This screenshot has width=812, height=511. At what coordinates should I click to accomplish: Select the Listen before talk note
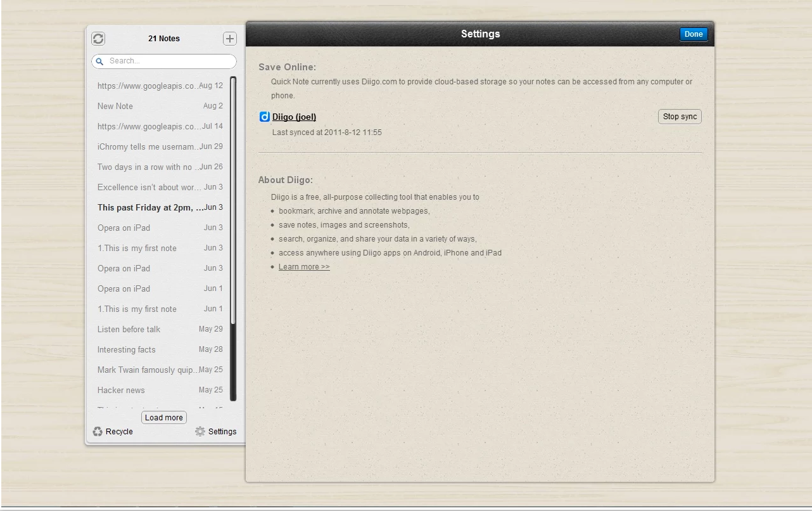click(x=160, y=330)
